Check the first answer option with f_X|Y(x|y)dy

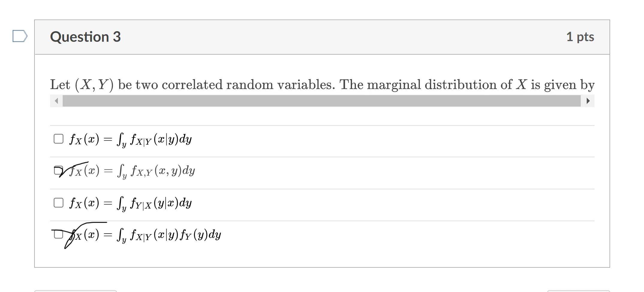coord(58,138)
